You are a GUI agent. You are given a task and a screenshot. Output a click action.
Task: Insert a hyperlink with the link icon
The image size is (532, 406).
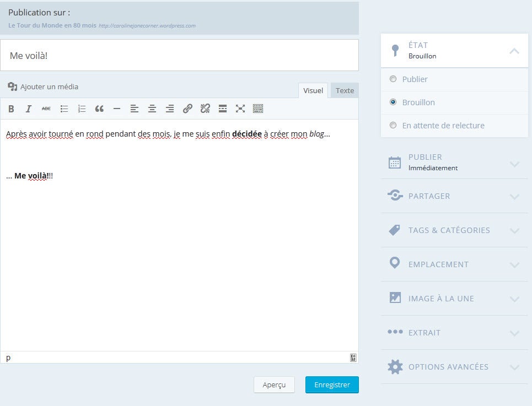pyautogui.click(x=187, y=109)
